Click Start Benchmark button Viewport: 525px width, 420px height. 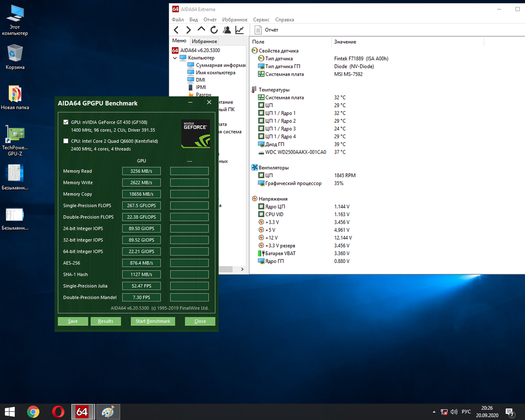coord(153,321)
